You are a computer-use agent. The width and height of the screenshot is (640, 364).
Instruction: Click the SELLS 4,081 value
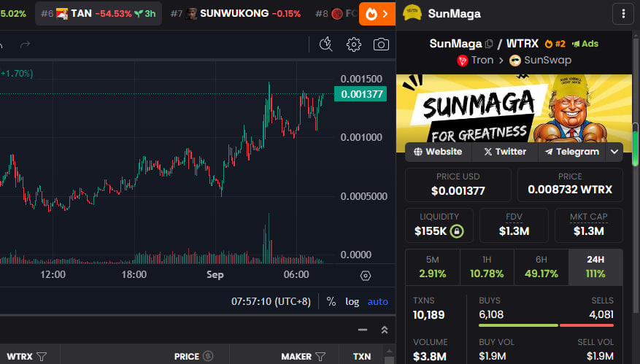[x=601, y=314]
